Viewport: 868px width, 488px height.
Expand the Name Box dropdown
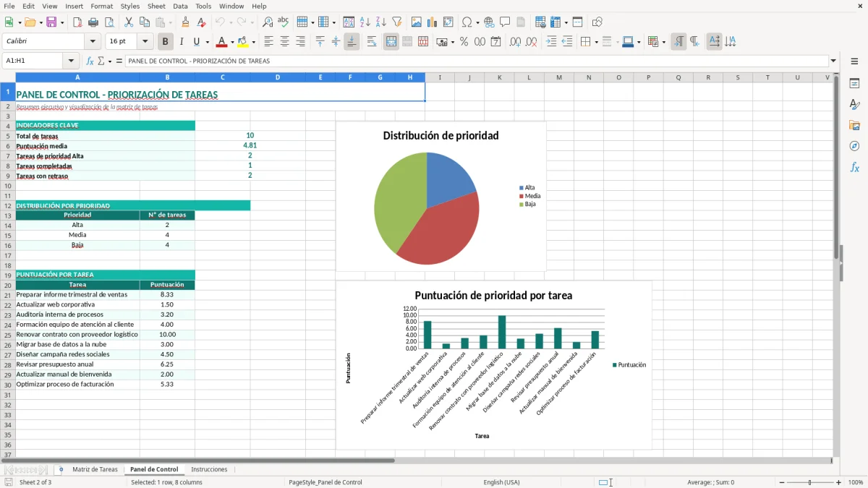pyautogui.click(x=71, y=61)
